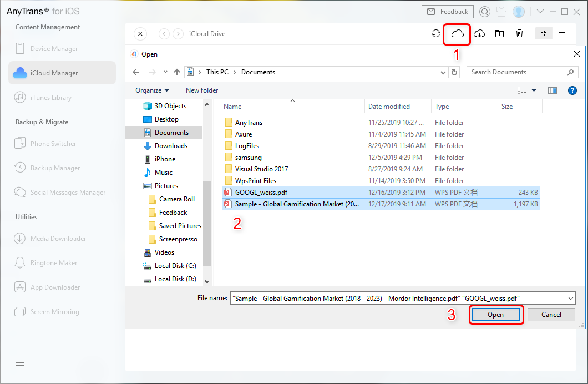
Task: Open Help in the file dialog
Action: pos(572,90)
